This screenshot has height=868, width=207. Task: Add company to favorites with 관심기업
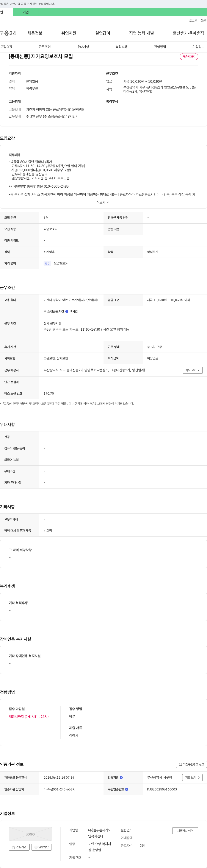point(19,847)
